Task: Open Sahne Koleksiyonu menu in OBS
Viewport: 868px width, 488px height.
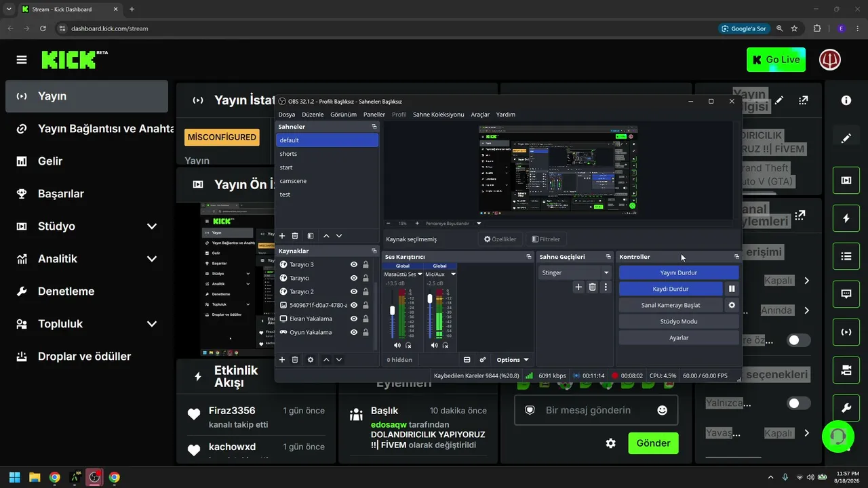Action: pos(439,115)
